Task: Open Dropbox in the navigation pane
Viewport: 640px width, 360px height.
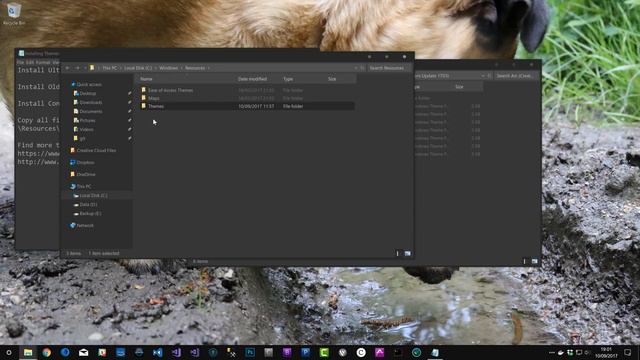Action: point(85,162)
